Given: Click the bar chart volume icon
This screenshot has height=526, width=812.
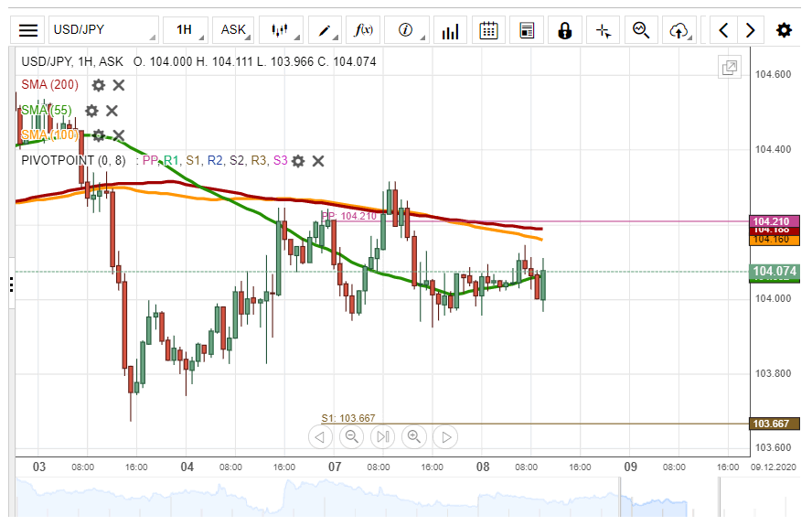Looking at the screenshot, I should 450,30.
